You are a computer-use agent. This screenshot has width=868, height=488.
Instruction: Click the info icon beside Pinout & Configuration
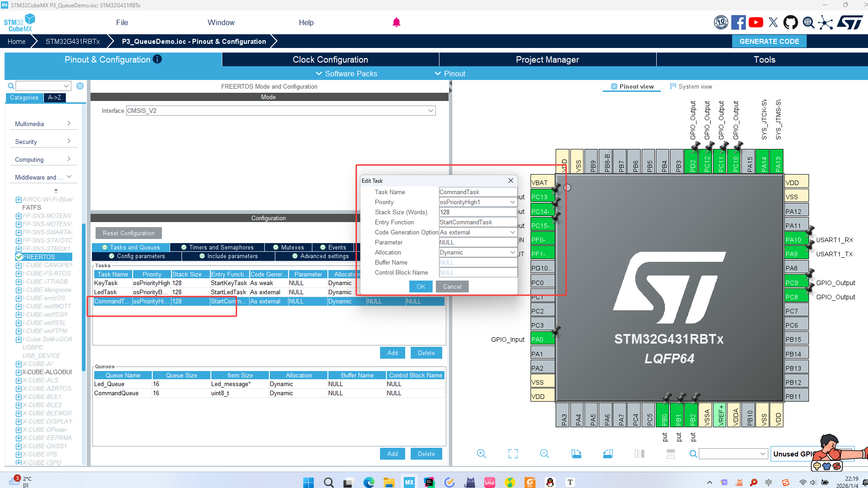coord(157,59)
